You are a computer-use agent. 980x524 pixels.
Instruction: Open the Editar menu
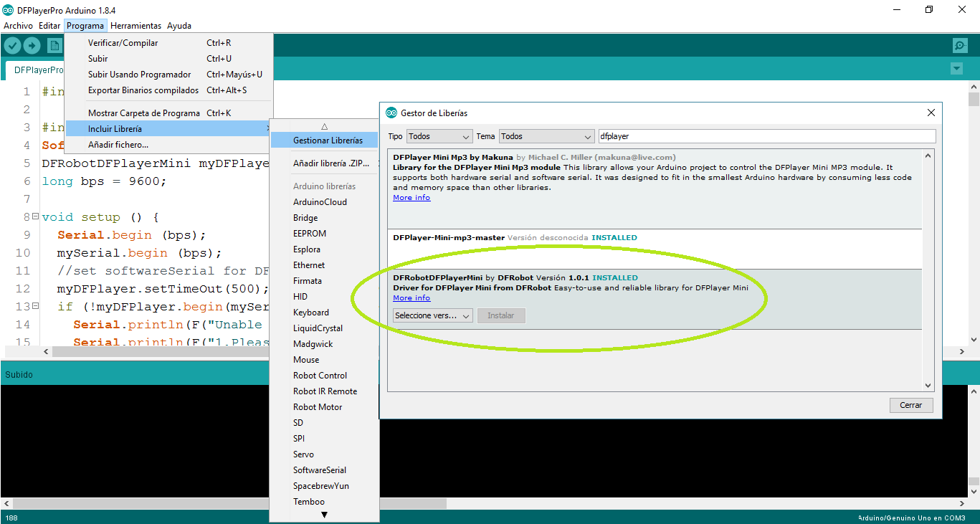coord(49,26)
